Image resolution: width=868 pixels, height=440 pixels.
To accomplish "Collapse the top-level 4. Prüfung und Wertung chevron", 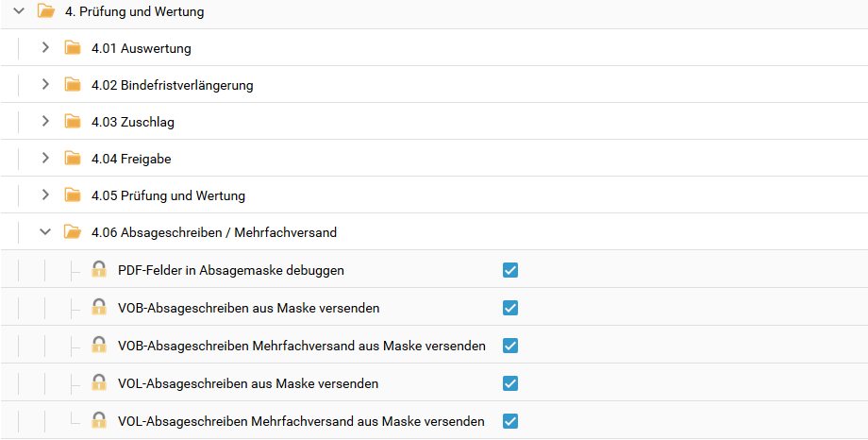I will coord(18,12).
